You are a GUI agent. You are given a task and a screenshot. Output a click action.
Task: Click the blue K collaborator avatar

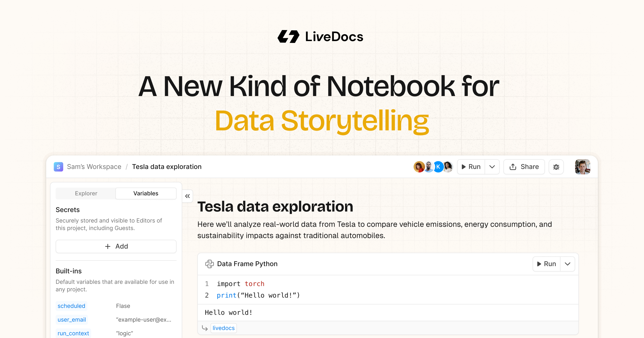438,167
